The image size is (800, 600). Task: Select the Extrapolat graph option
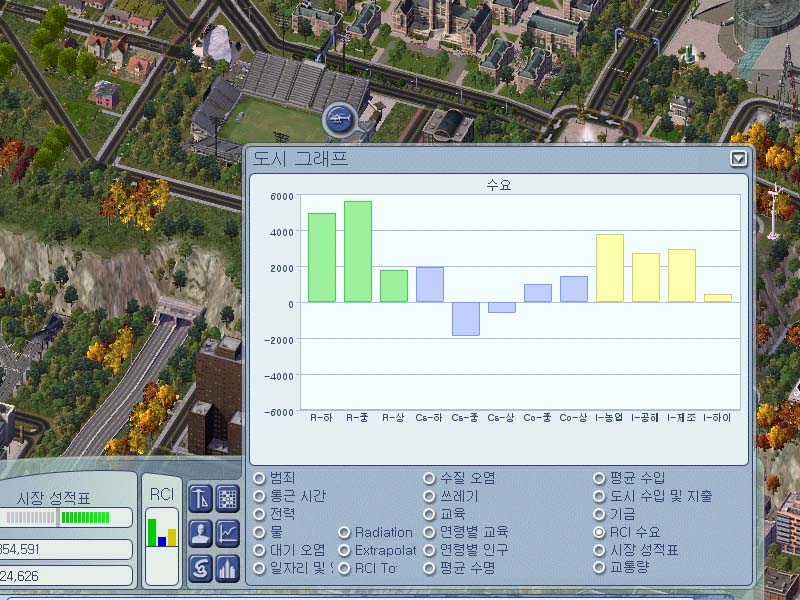click(x=344, y=550)
